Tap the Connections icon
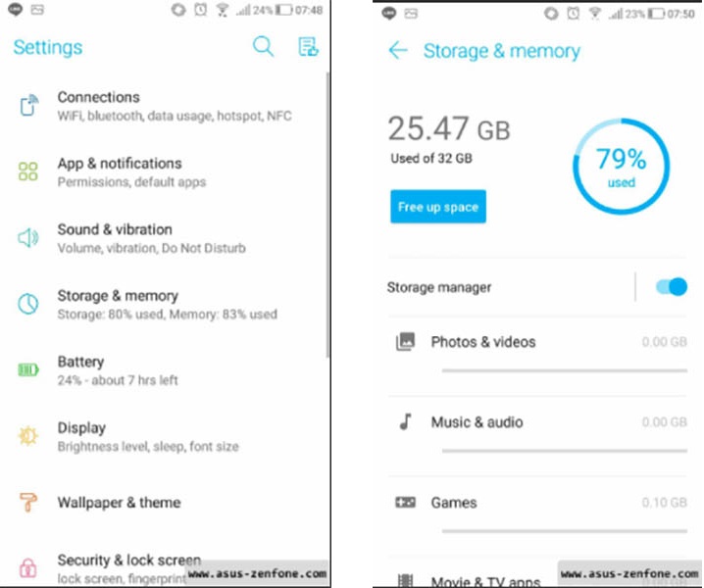 [x=28, y=105]
